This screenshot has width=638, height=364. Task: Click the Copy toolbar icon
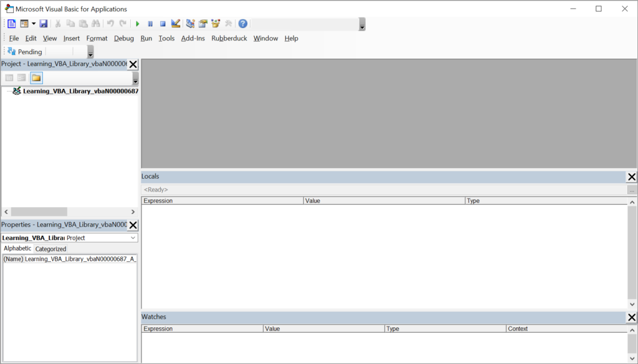click(x=70, y=24)
